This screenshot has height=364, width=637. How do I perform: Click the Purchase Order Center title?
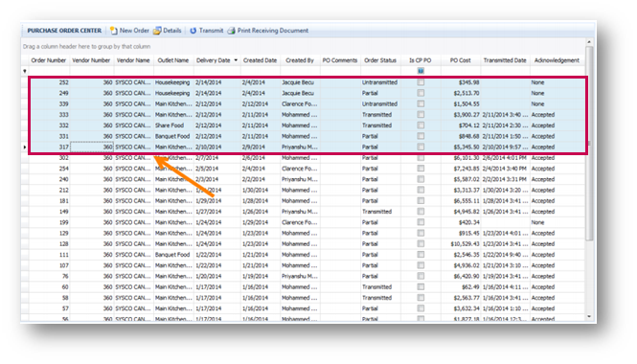64,31
